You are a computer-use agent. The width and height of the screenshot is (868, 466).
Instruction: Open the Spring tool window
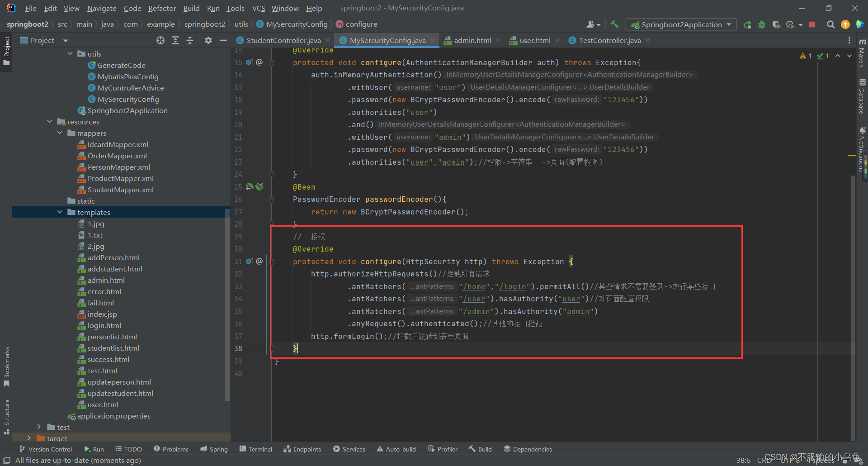coord(214,449)
